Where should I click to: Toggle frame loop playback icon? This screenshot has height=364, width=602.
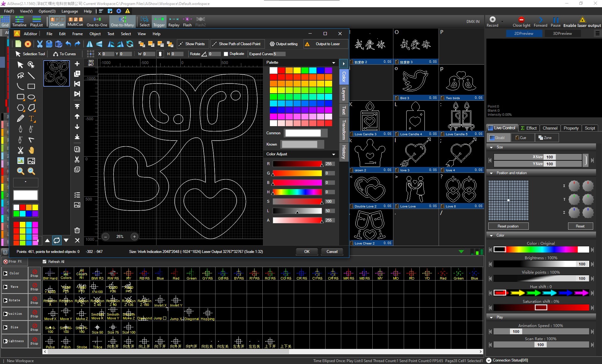(x=57, y=240)
